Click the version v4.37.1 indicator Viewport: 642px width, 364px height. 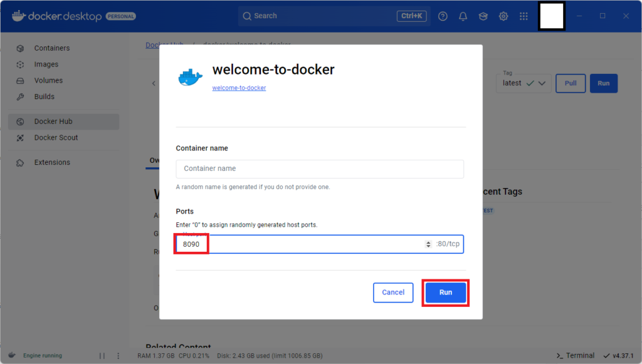pos(618,355)
